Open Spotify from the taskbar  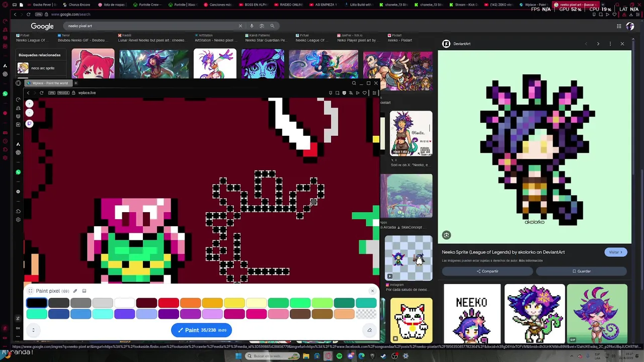pyautogui.click(x=339, y=356)
